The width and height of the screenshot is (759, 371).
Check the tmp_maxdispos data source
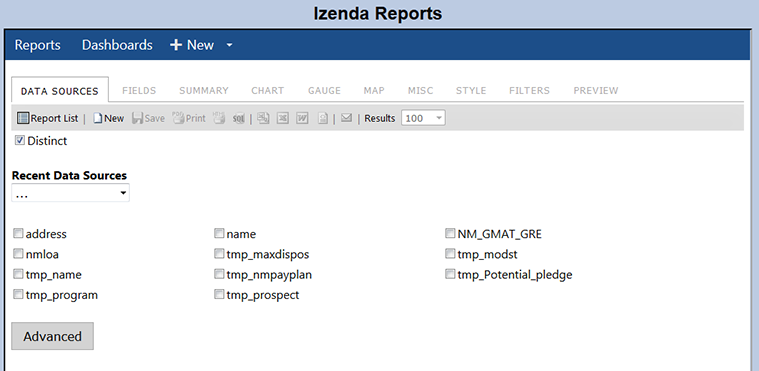(x=219, y=254)
